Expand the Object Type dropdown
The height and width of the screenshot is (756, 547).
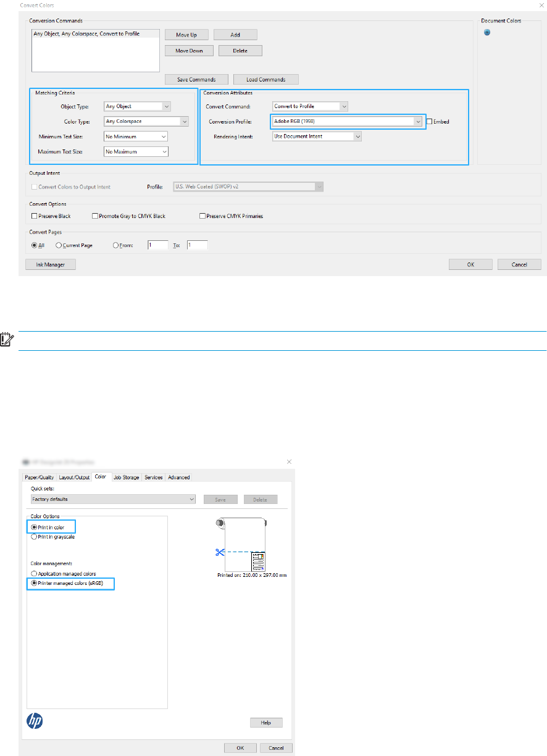pos(166,106)
